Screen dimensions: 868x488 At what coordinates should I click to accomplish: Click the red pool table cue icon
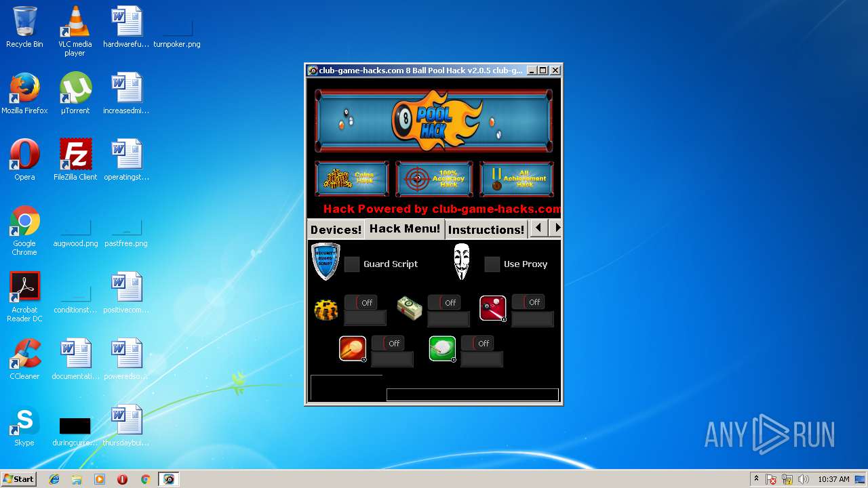(493, 308)
